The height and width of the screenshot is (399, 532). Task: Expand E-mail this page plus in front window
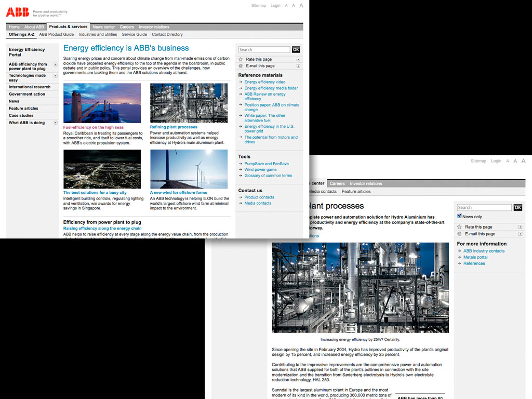[x=298, y=66]
